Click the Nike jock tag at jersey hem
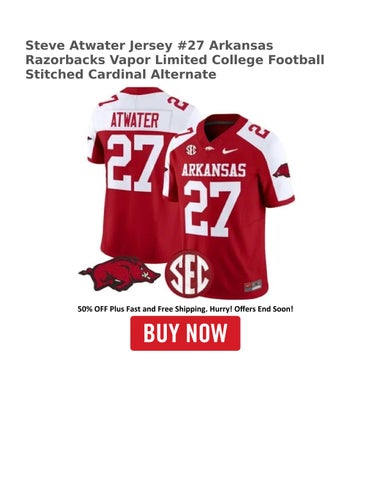Viewport: 371px width, 480px height. (x=253, y=287)
